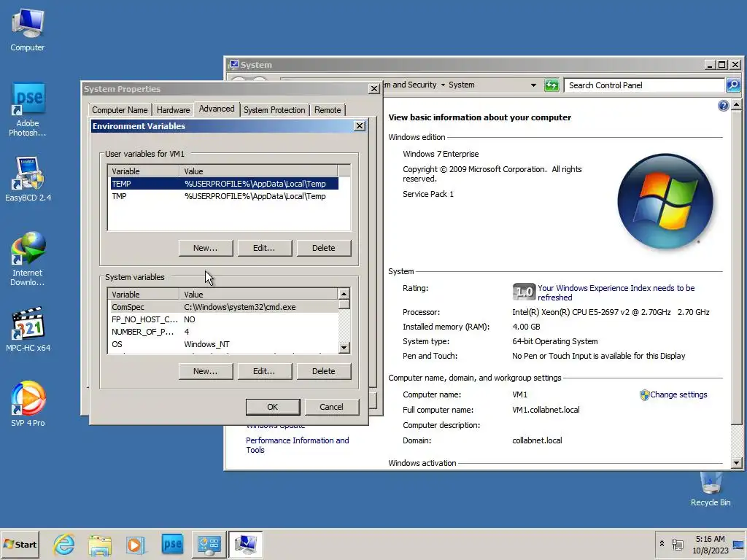This screenshot has height=560, width=747.
Task: Click the System variables scrollbar thumb
Action: tap(344, 305)
